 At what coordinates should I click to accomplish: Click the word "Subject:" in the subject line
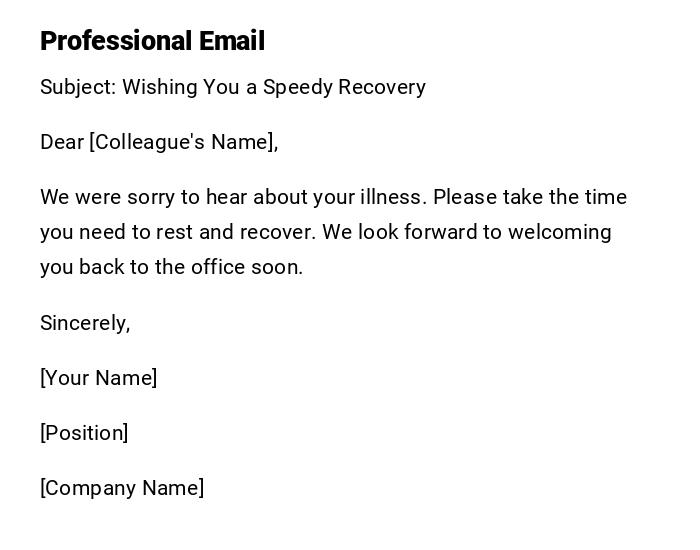point(78,87)
